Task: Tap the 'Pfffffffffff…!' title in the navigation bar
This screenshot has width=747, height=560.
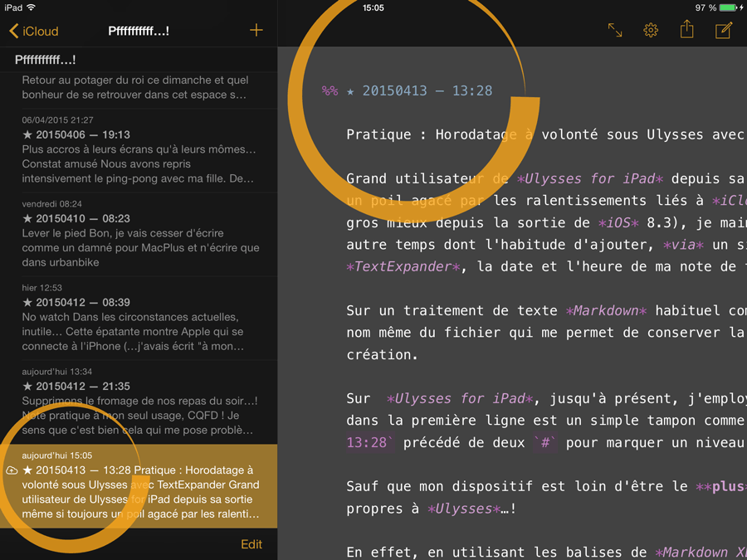Action: pos(139,32)
